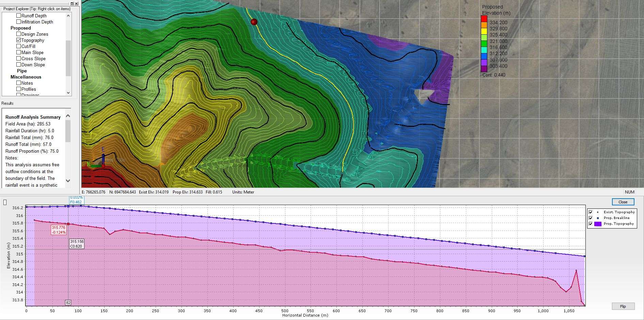Image resolution: width=644 pixels, height=320 pixels.
Task: Click the scroll-down arrow in Project Explorer tree
Action: (68, 92)
